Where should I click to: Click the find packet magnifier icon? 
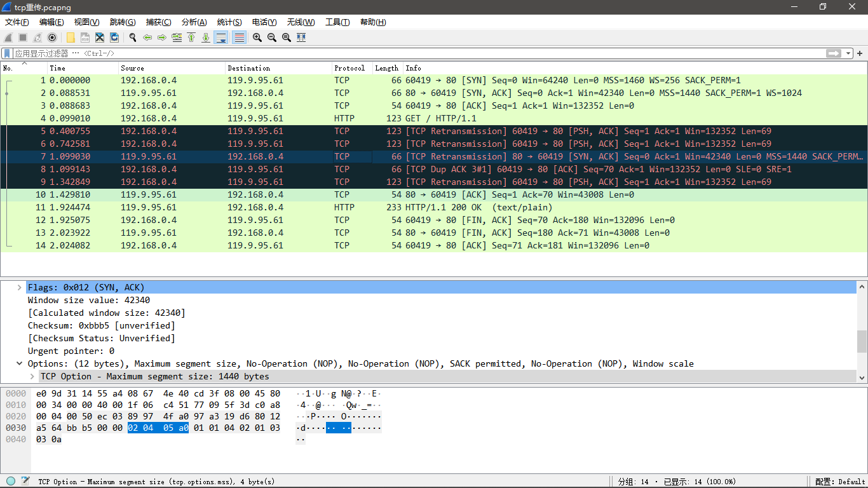133,37
